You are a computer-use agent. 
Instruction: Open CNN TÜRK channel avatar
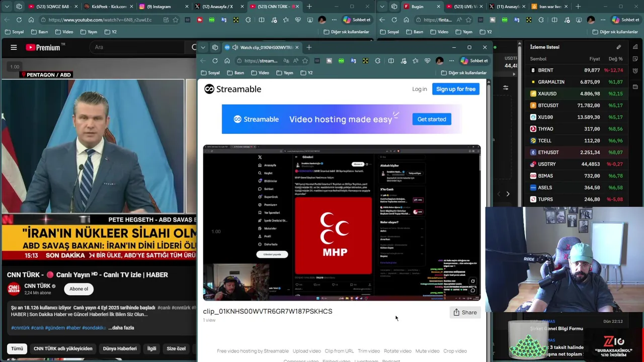pos(14,289)
